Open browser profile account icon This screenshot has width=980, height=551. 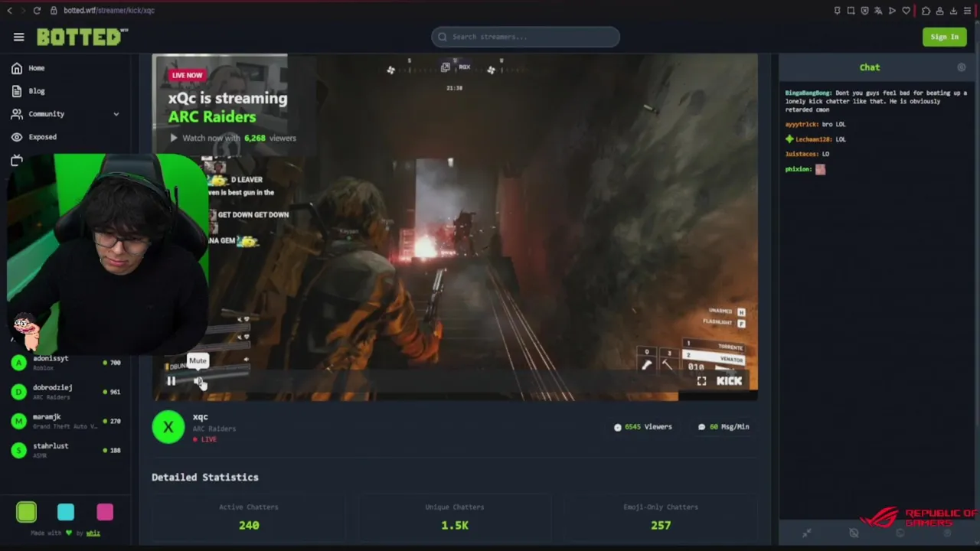[x=939, y=11]
